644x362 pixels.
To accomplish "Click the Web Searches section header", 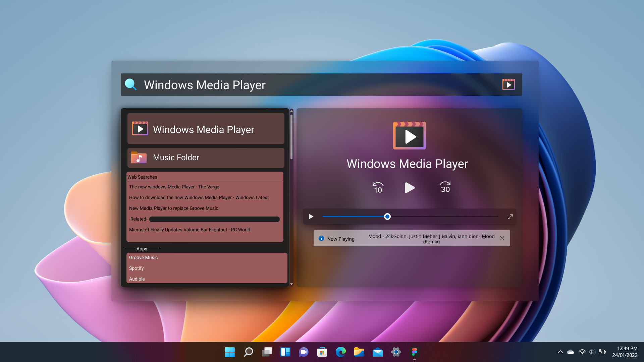I will [x=142, y=177].
